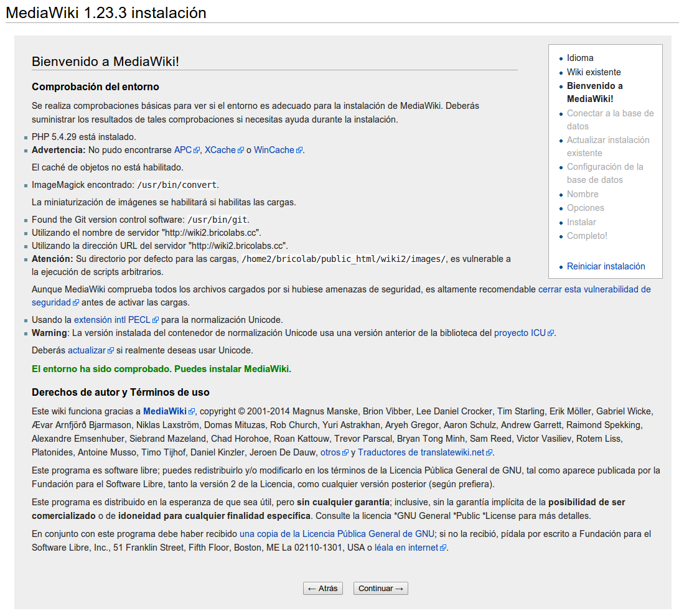The image size is (679, 616).
Task: Click the Continuar button
Action: (381, 588)
